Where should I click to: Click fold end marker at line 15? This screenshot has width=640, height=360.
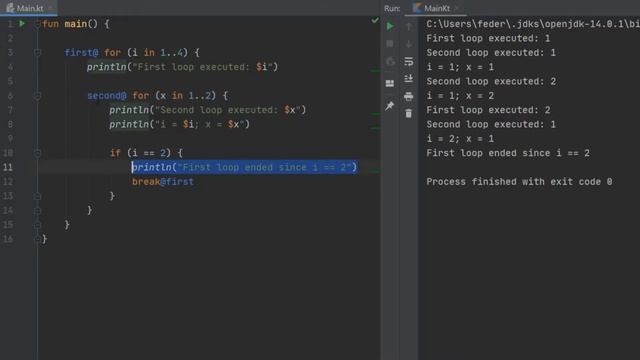pyautogui.click(x=37, y=225)
